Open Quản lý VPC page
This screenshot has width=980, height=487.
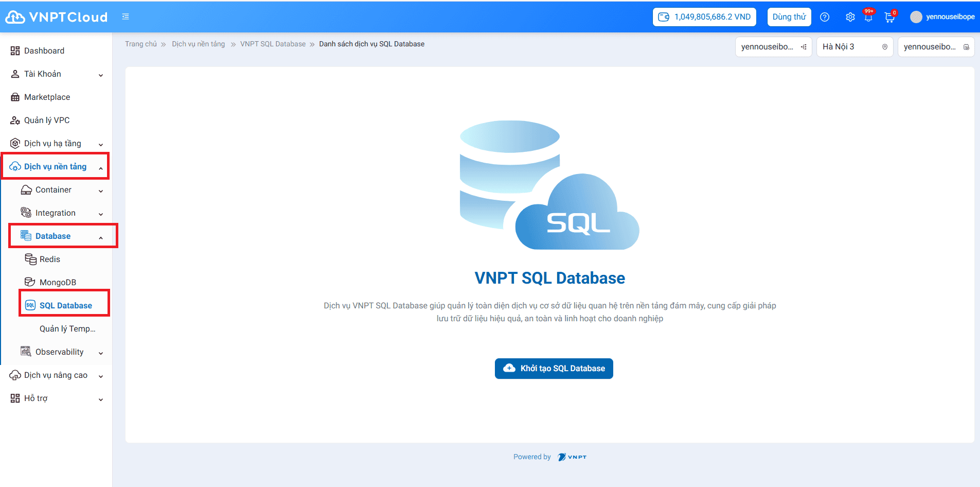(46, 120)
